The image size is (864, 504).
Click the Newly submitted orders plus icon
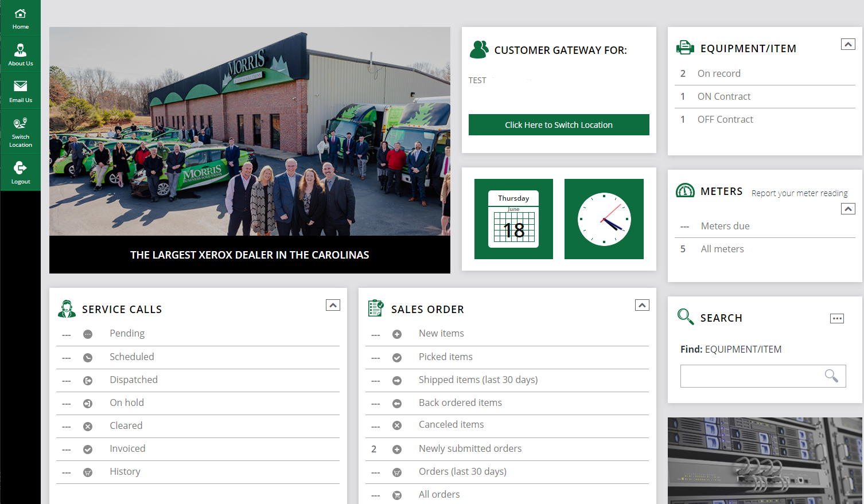pyautogui.click(x=397, y=450)
